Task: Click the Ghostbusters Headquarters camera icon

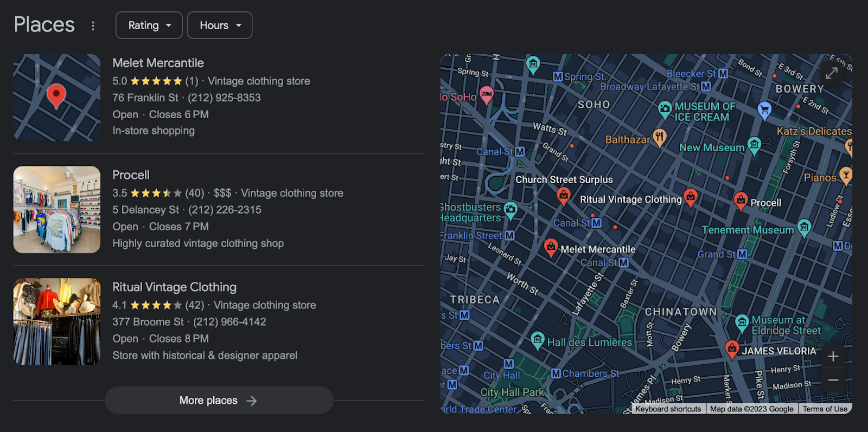Action: pos(510,210)
